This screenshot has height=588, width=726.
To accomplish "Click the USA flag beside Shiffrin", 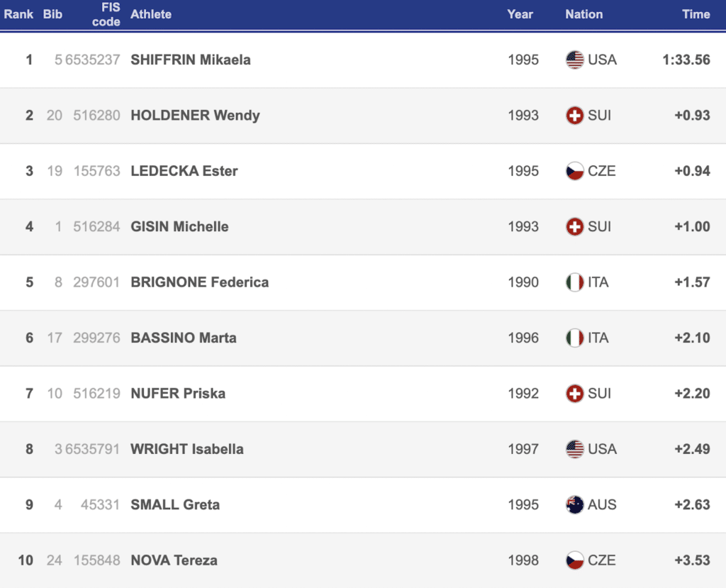I will coord(574,60).
